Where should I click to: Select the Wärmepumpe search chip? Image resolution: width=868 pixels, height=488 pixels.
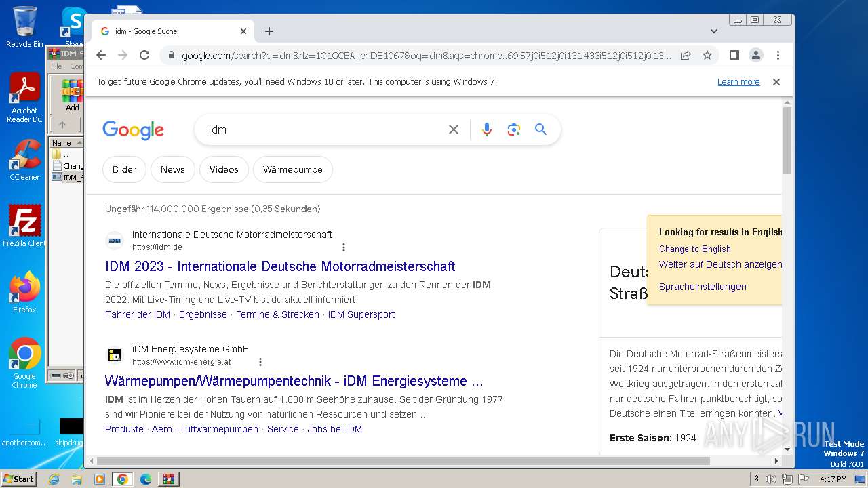point(293,169)
